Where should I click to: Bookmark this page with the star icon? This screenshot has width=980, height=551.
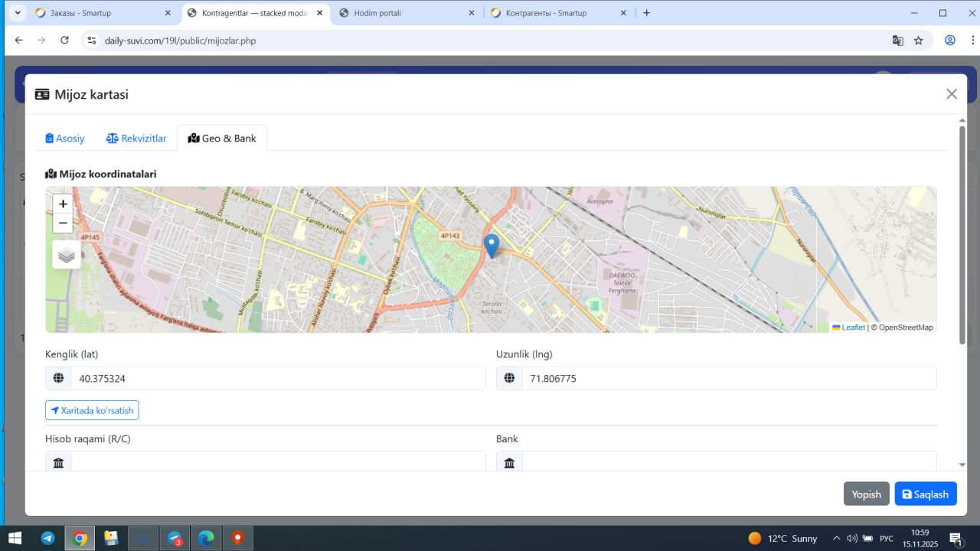point(919,41)
